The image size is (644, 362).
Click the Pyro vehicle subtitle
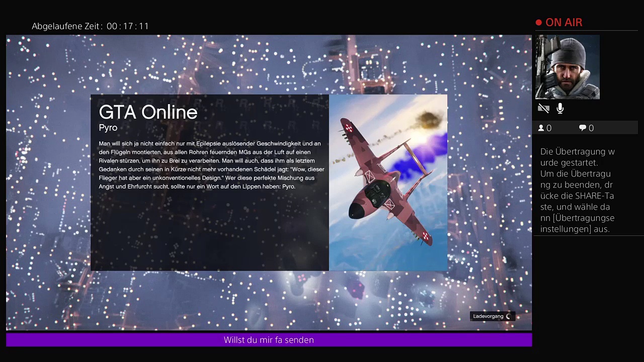[x=108, y=128]
